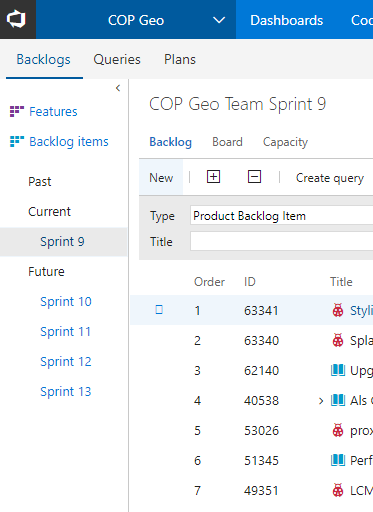Click the Create query button

(x=330, y=178)
